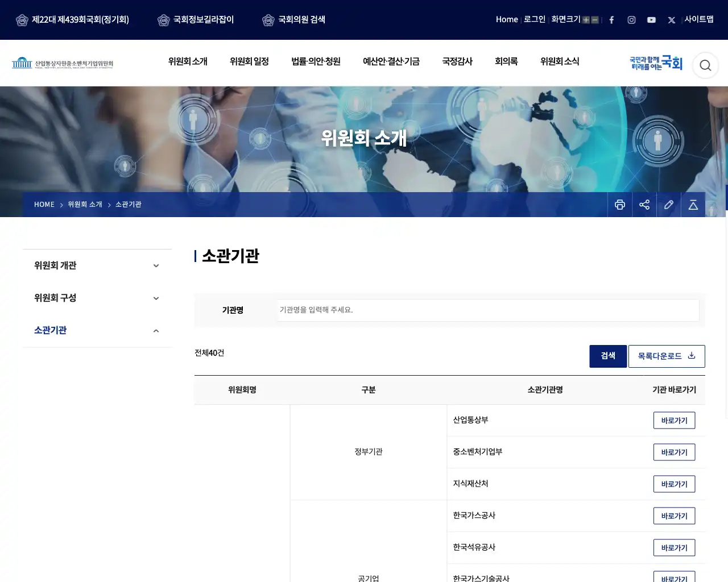Click the print icon in the breadcrumb bar
The width and height of the screenshot is (728, 582).
620,205
